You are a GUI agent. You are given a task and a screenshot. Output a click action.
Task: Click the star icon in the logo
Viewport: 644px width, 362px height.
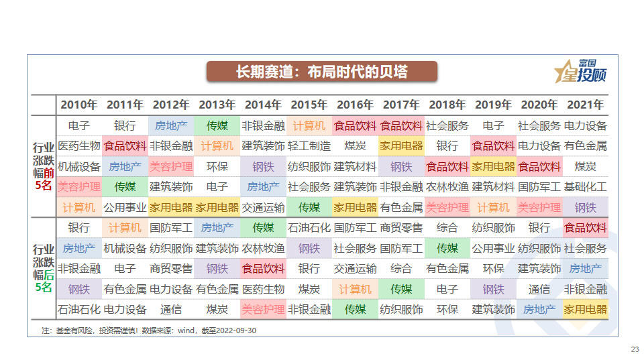point(562,74)
